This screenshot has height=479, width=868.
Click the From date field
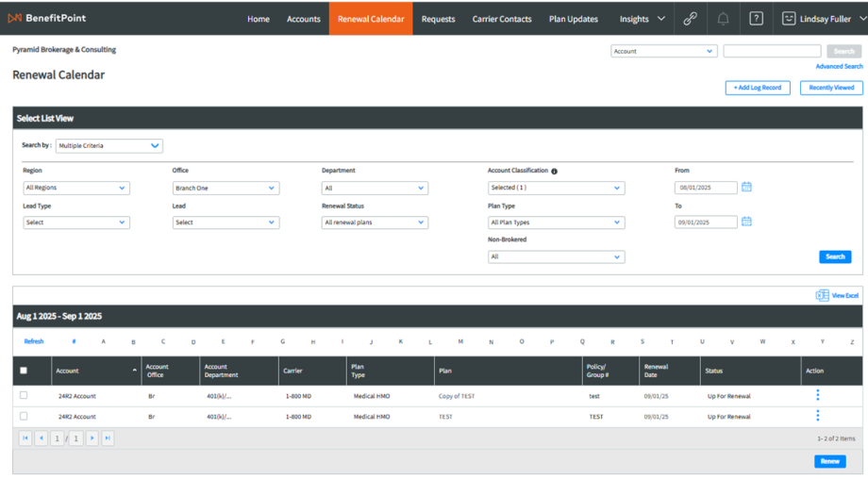tap(706, 188)
